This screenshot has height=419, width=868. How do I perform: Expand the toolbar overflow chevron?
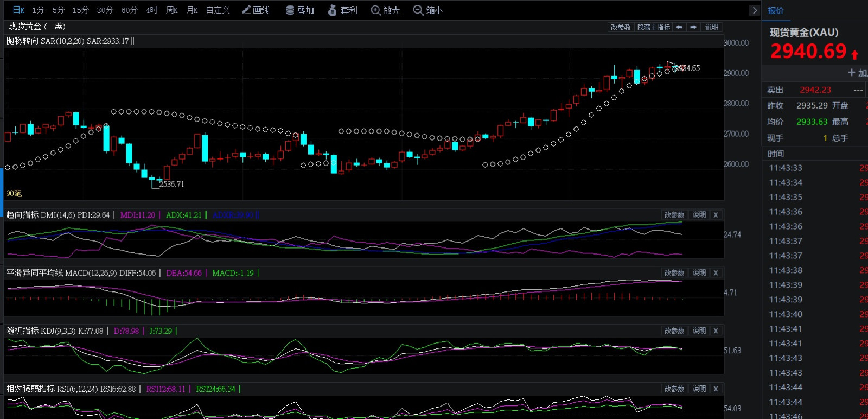(754, 10)
